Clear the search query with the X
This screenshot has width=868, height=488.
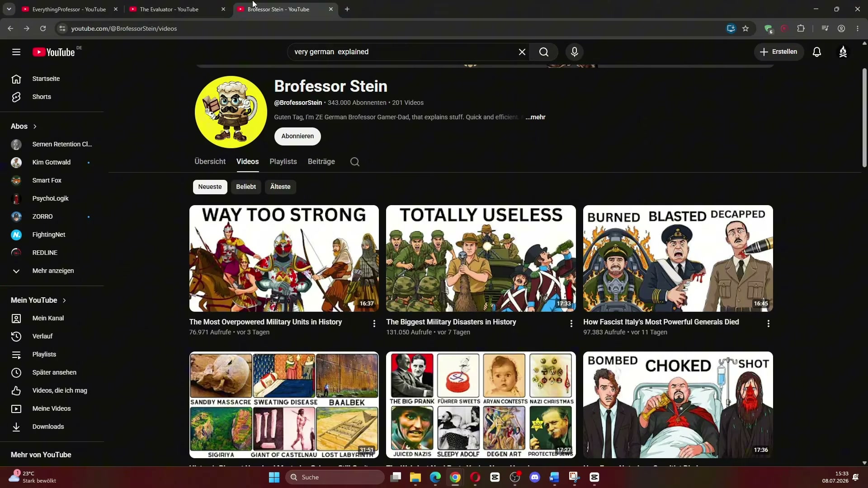522,52
